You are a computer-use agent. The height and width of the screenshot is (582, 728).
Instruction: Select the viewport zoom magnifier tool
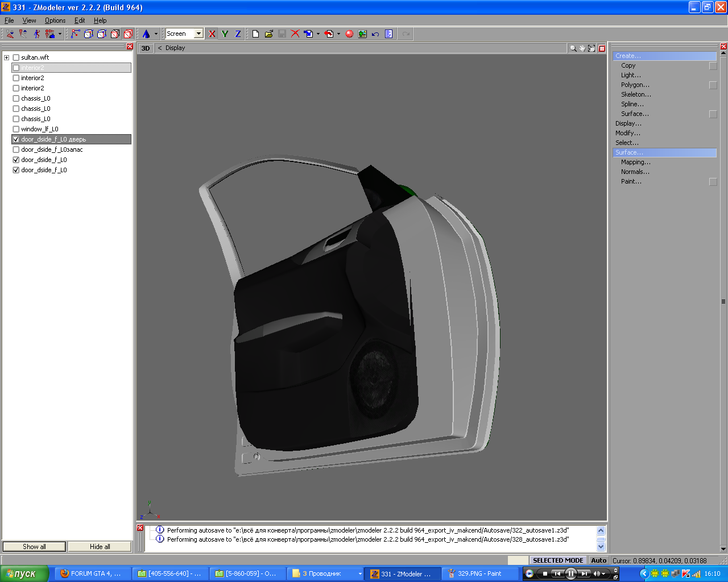pyautogui.click(x=573, y=48)
